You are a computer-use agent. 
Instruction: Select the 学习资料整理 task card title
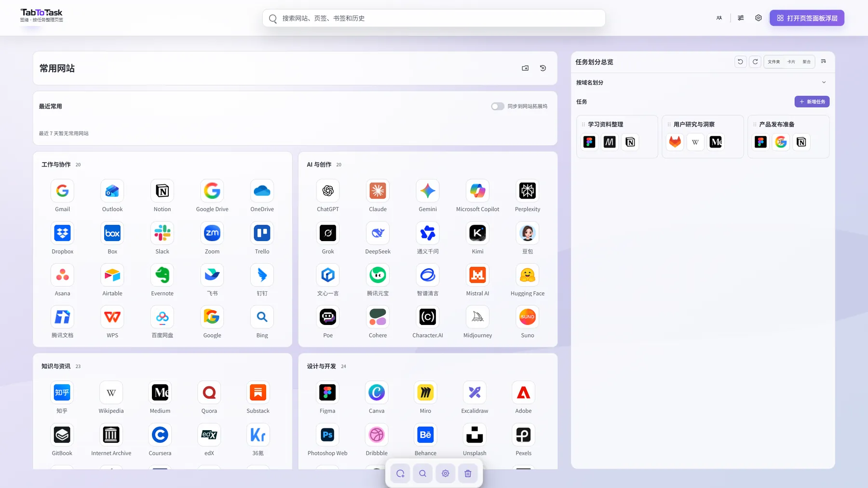(605, 124)
